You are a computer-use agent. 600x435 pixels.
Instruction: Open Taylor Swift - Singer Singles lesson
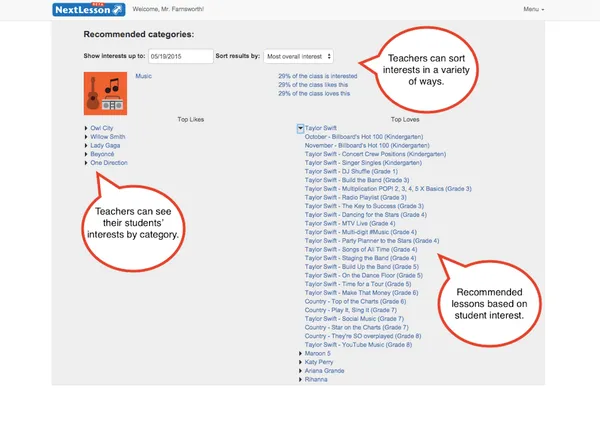(363, 163)
